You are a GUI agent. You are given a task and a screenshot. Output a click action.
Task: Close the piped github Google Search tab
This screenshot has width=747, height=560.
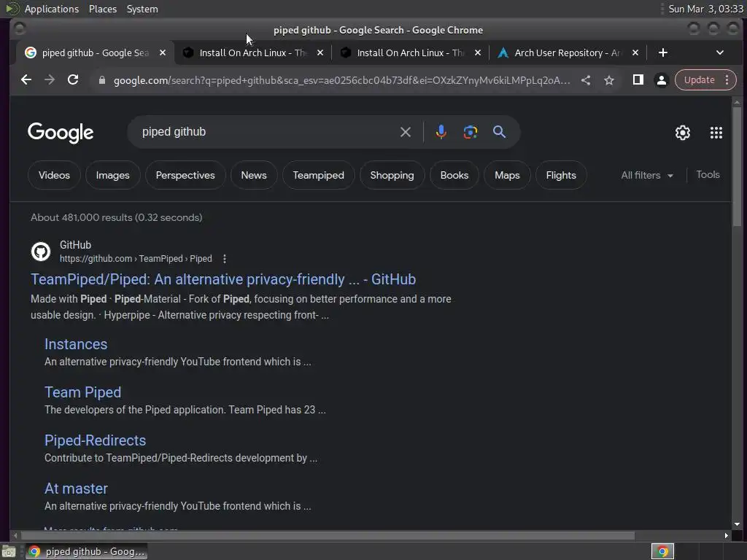(163, 52)
